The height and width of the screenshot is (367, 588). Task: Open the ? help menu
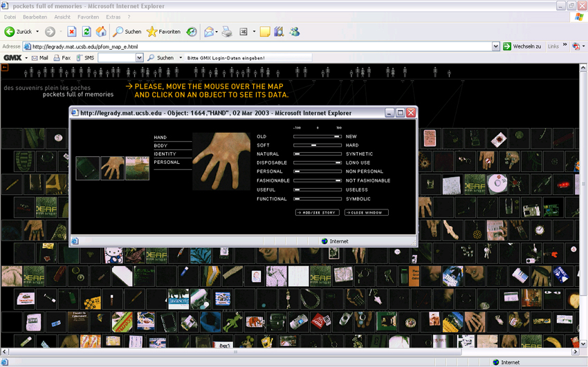pos(129,17)
